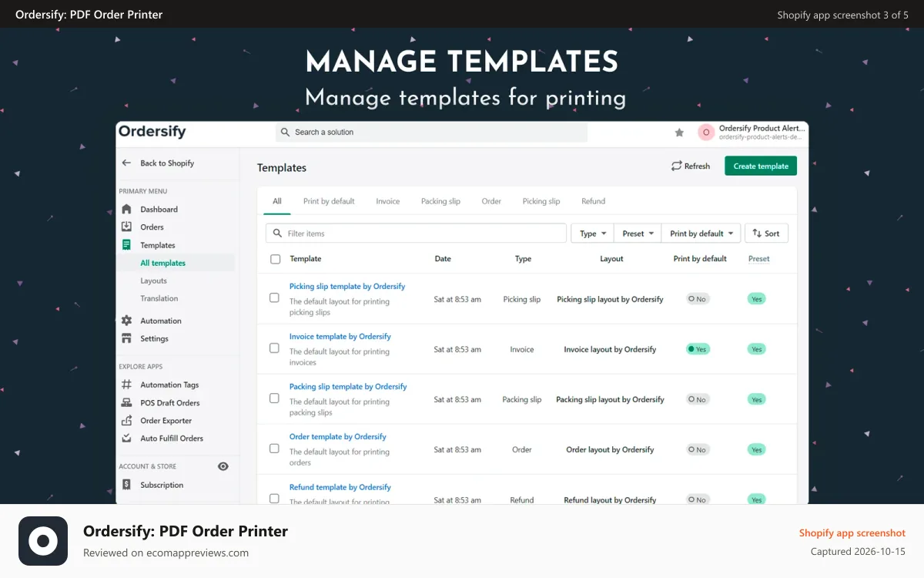
Task: Click the Ordersify logo
Action: [x=152, y=132]
